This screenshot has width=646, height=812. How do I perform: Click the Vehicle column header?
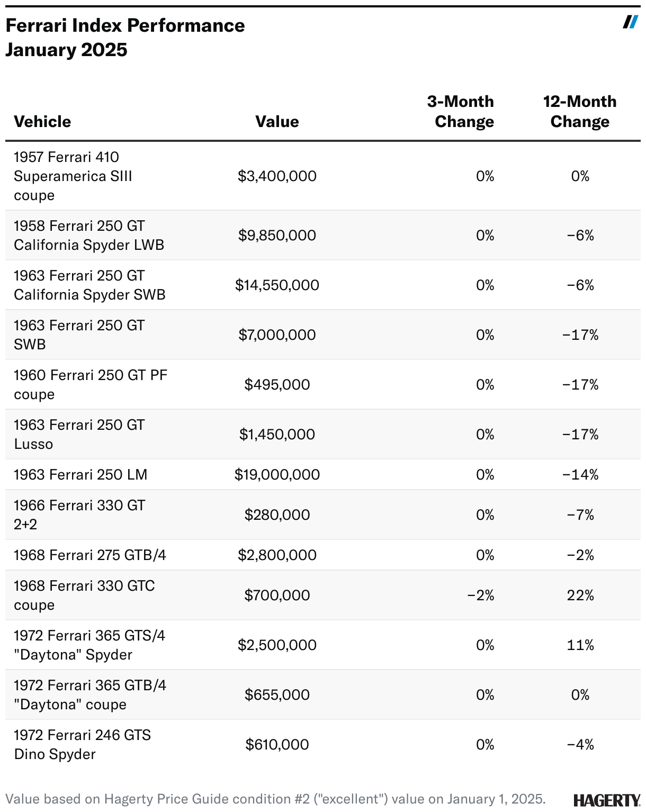pos(42,122)
